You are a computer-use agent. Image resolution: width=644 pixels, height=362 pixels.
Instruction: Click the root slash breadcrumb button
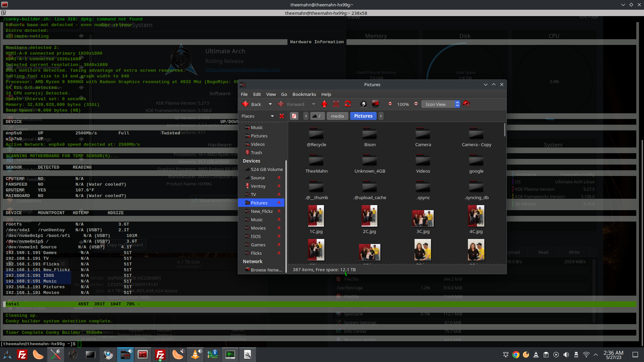[x=317, y=116]
